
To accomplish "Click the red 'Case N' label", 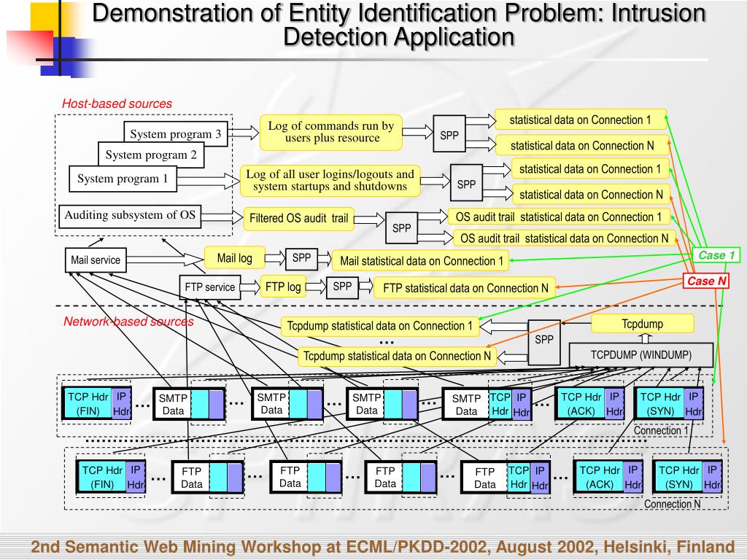I will click(706, 281).
